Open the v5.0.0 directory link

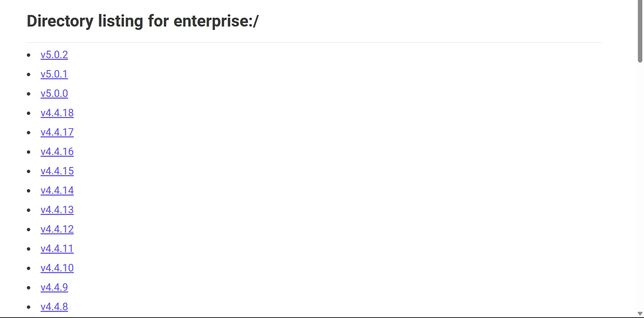[x=54, y=94]
